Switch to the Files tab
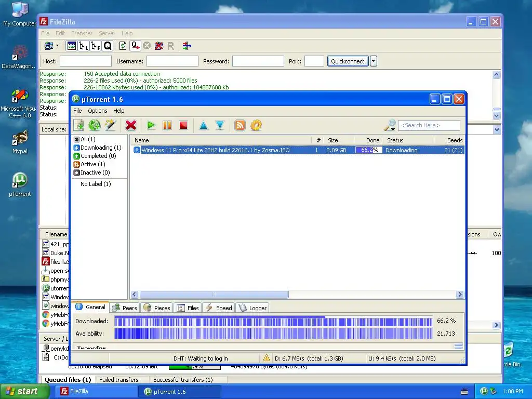Viewport: 532px width, 399px height. tap(188, 308)
